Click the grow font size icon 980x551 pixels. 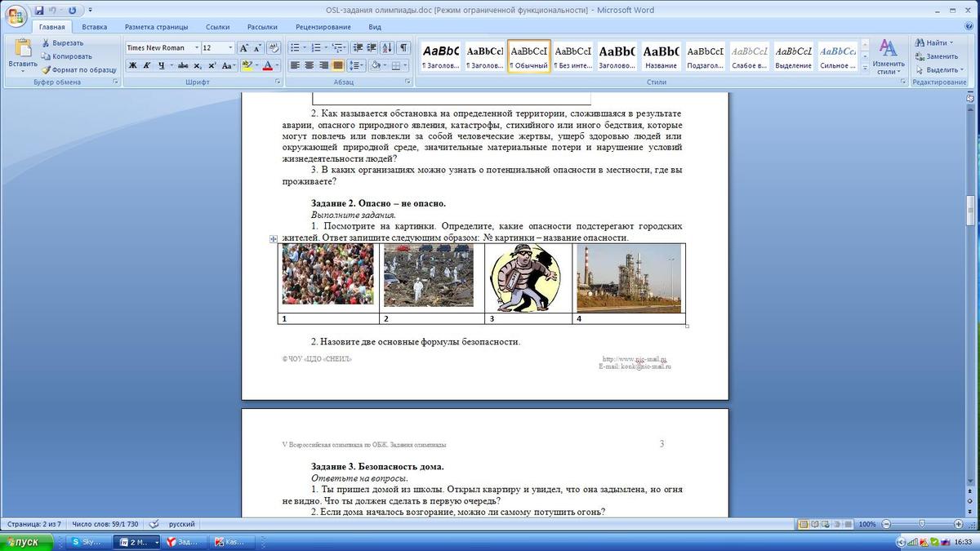point(244,48)
